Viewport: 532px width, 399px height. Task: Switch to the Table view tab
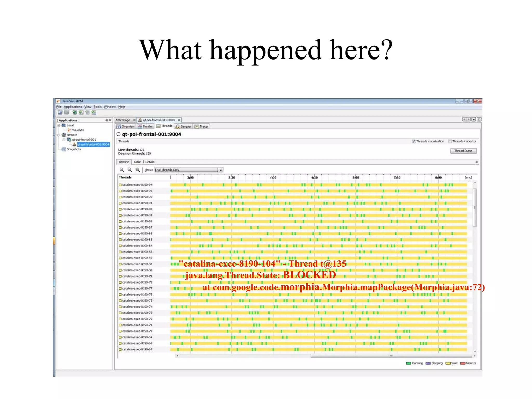click(137, 162)
